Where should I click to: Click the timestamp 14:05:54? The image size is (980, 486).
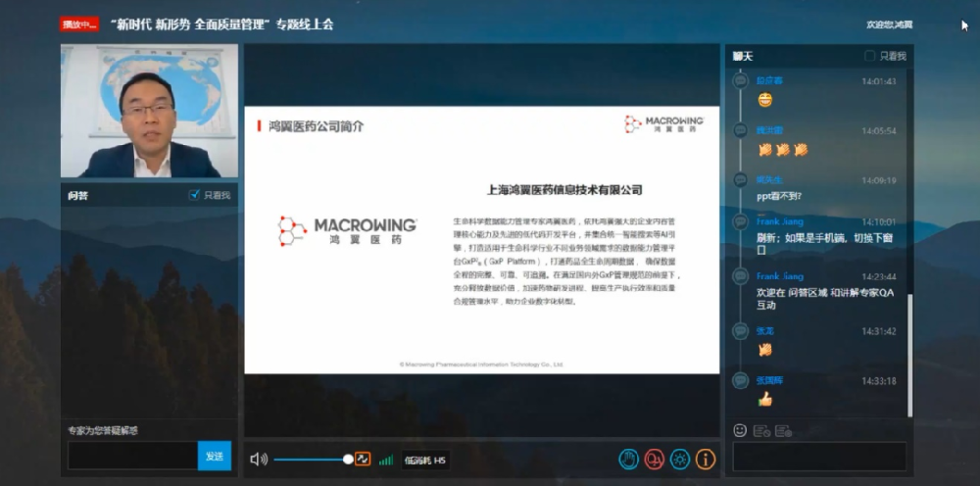[x=879, y=131]
